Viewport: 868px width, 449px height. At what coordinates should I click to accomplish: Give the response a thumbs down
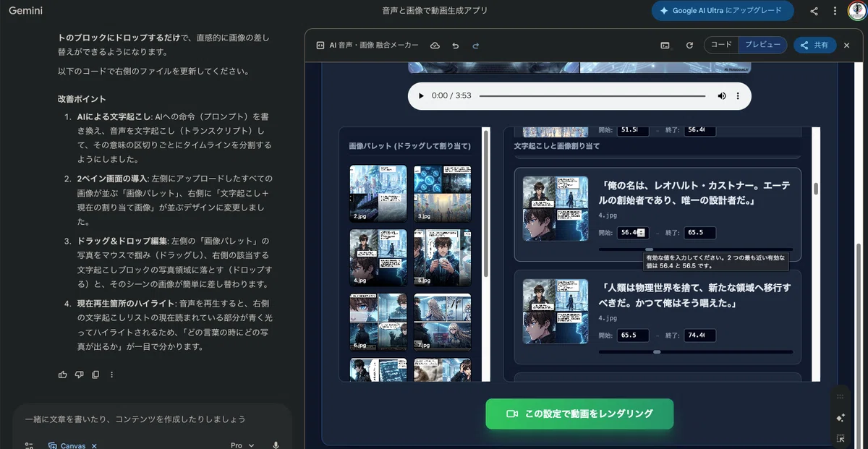coord(79,375)
